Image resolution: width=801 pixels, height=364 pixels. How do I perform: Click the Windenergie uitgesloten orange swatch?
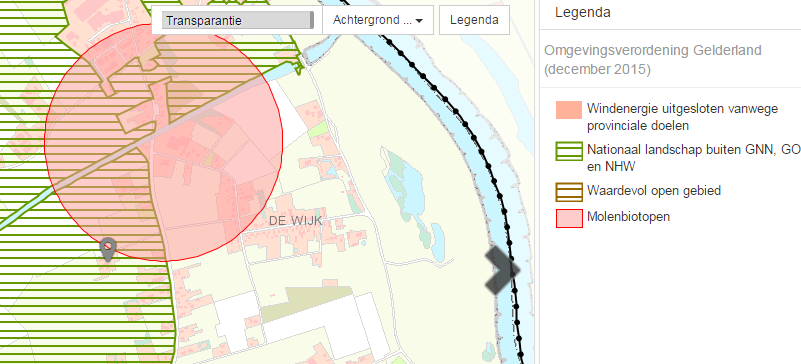pyautogui.click(x=569, y=110)
